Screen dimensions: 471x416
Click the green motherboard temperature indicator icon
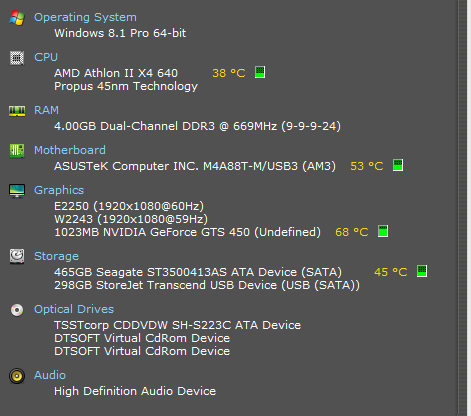[398, 165]
